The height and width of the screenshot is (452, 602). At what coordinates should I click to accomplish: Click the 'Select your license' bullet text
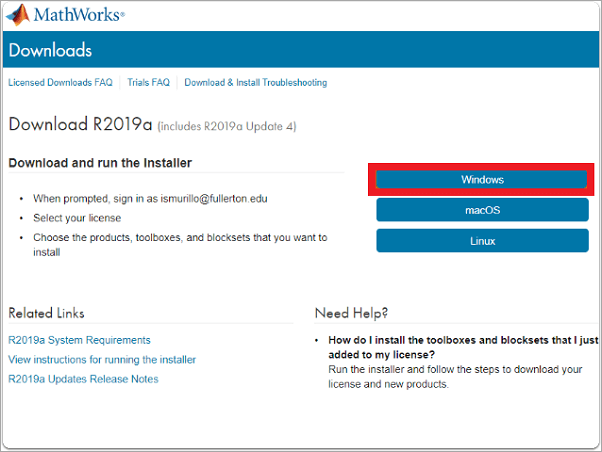pos(78,218)
